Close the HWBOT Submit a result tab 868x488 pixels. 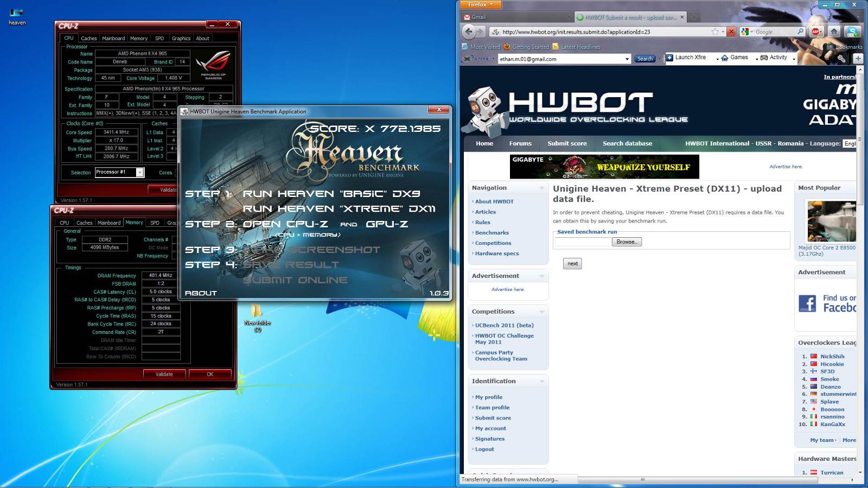pos(682,17)
